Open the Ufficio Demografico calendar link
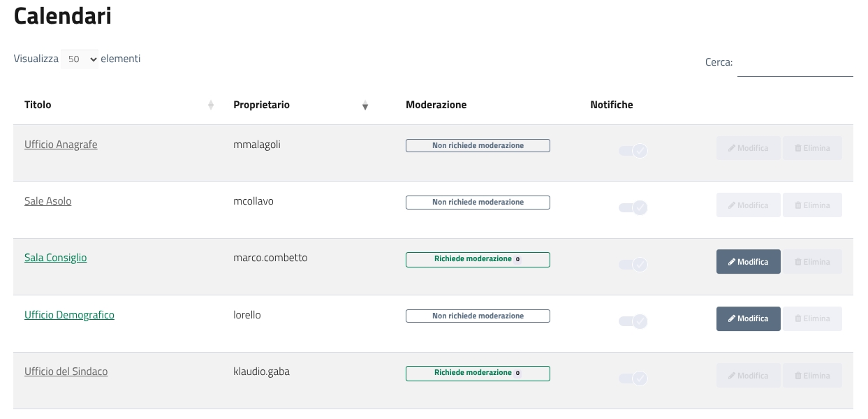The image size is (868, 419). [x=69, y=315]
